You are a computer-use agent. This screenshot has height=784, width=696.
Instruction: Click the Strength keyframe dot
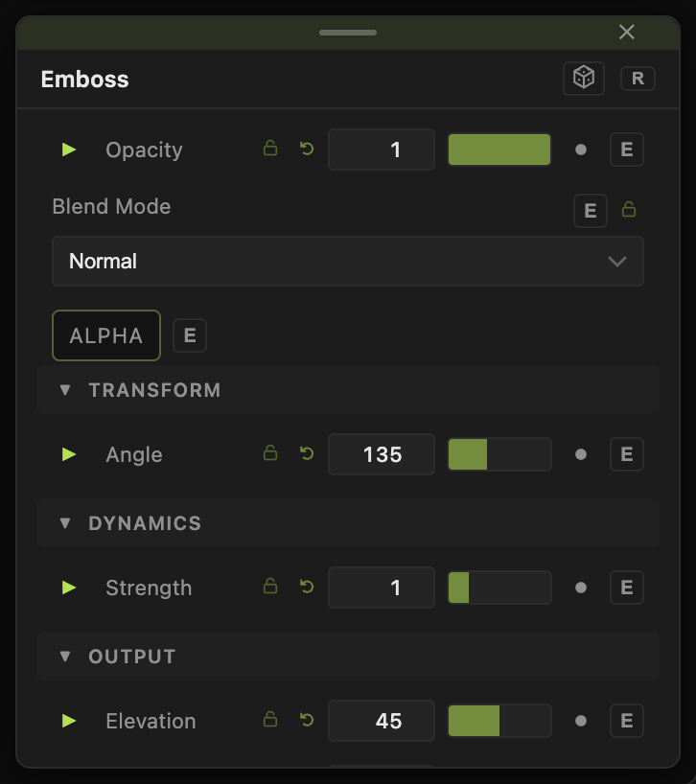point(581,588)
